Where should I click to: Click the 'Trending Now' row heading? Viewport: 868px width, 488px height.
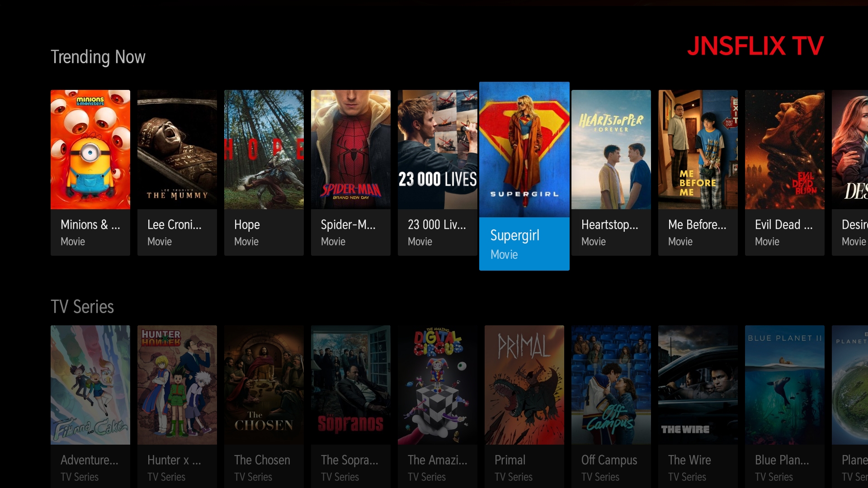[98, 57]
